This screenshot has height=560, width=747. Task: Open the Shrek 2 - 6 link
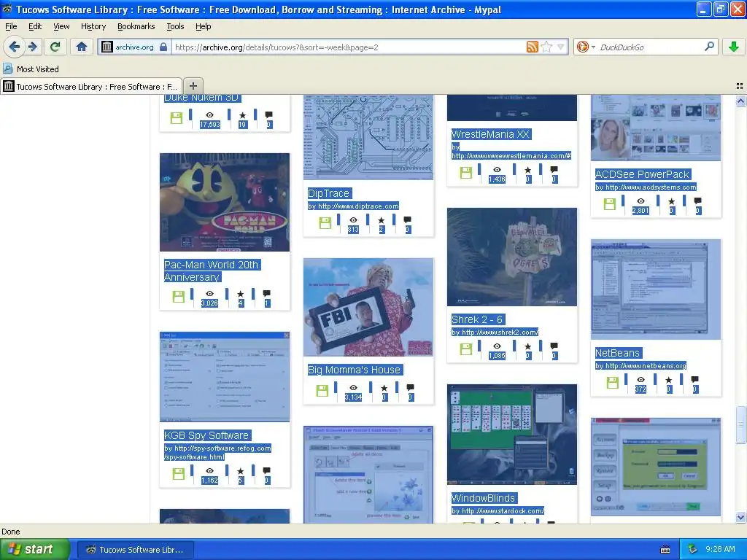[477, 319]
